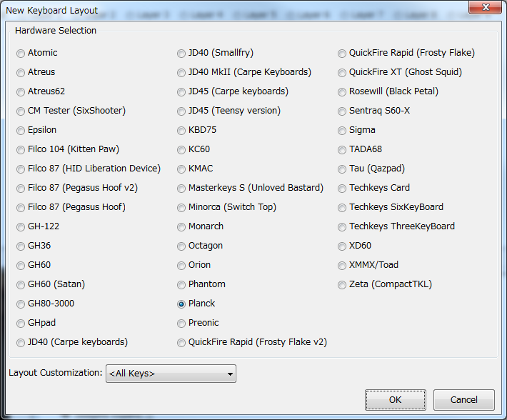Open the Layout Customization dropdown
This screenshot has height=420, width=507.
171,374
